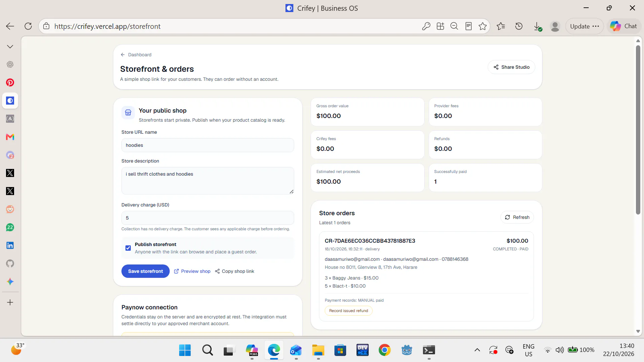The width and height of the screenshot is (644, 362).
Task: Click the Store description text area
Action: tap(208, 181)
